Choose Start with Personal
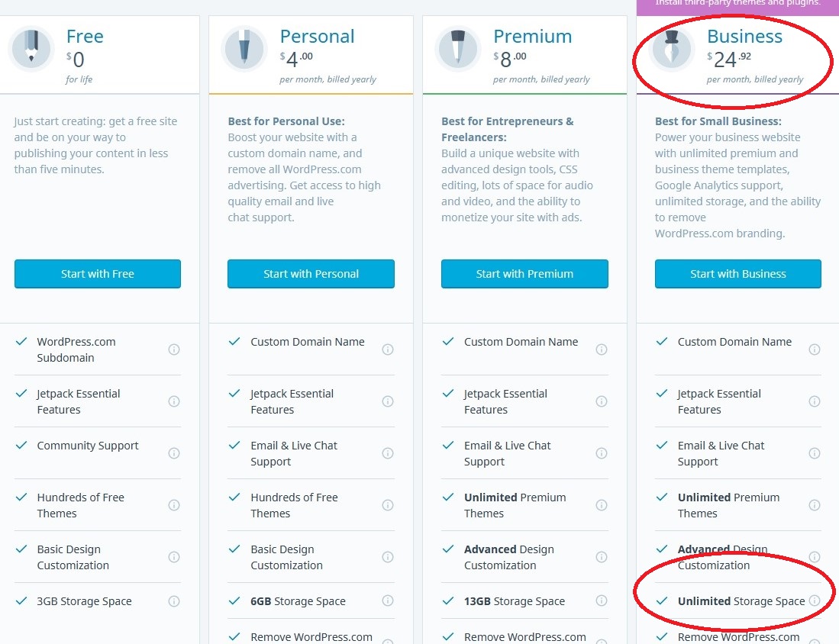Image resolution: width=839 pixels, height=644 pixels. (311, 274)
